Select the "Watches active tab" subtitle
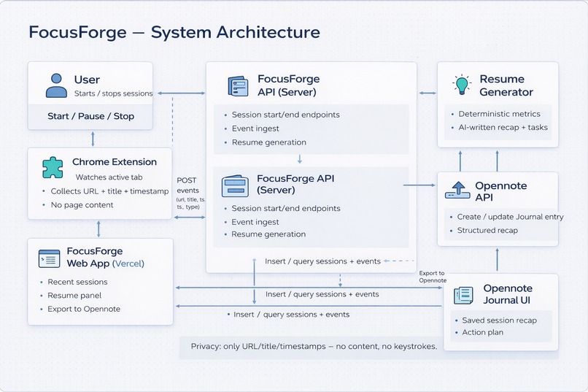This screenshot has width=588, height=392. pyautogui.click(x=109, y=177)
